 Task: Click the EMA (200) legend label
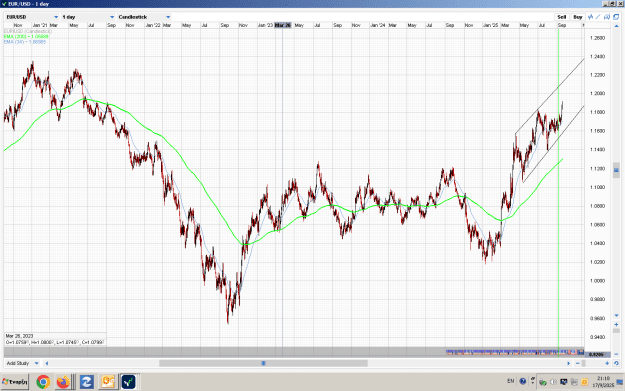(26, 36)
